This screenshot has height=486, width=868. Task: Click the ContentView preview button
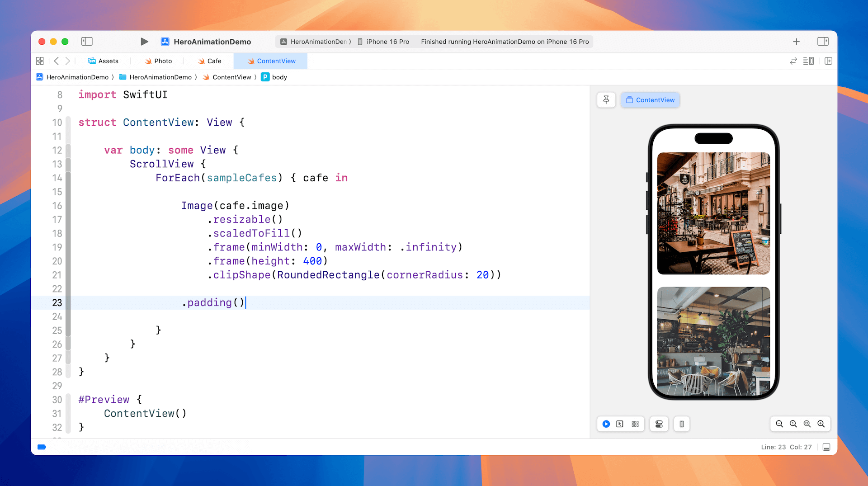coord(650,100)
